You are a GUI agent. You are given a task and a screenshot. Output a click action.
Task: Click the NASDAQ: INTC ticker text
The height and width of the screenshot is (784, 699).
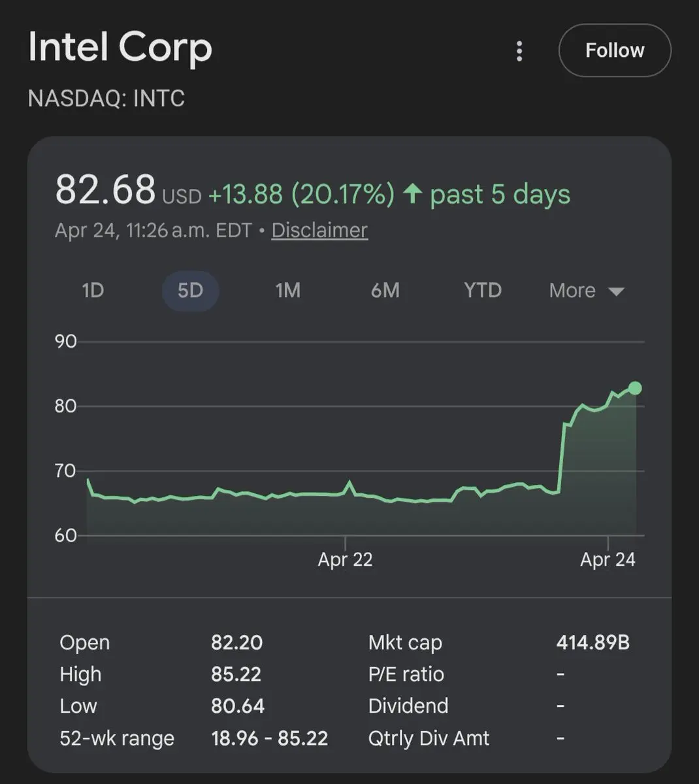tap(106, 99)
